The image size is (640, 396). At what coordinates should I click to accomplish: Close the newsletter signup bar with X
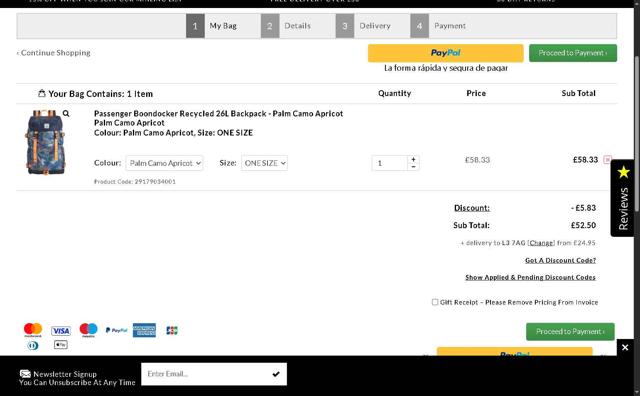pyautogui.click(x=625, y=347)
